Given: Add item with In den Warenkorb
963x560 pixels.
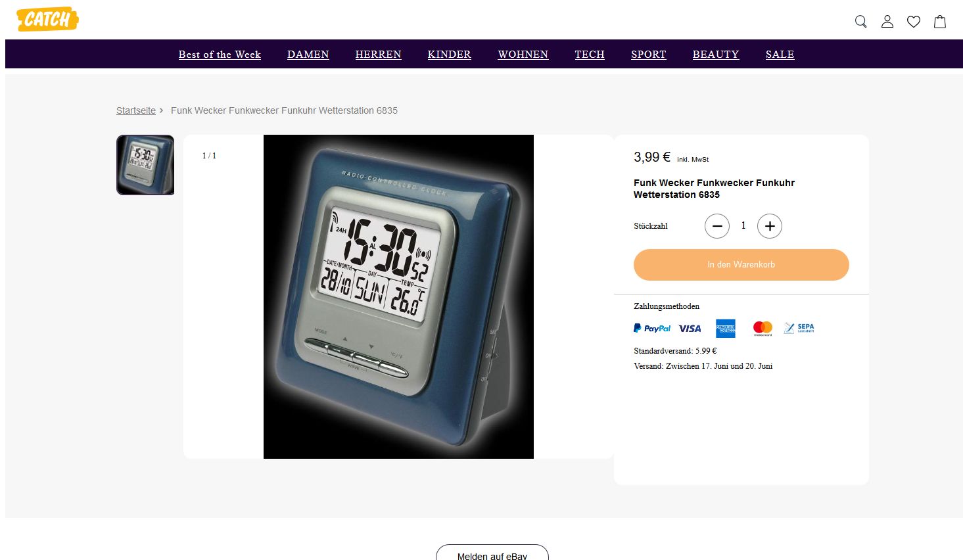Looking at the screenshot, I should [741, 265].
